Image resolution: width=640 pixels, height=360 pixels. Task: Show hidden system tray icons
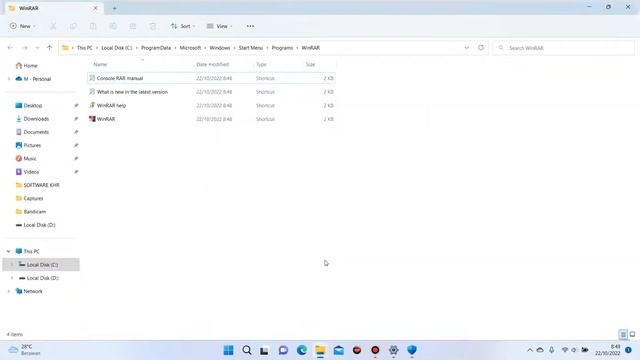tap(530, 350)
